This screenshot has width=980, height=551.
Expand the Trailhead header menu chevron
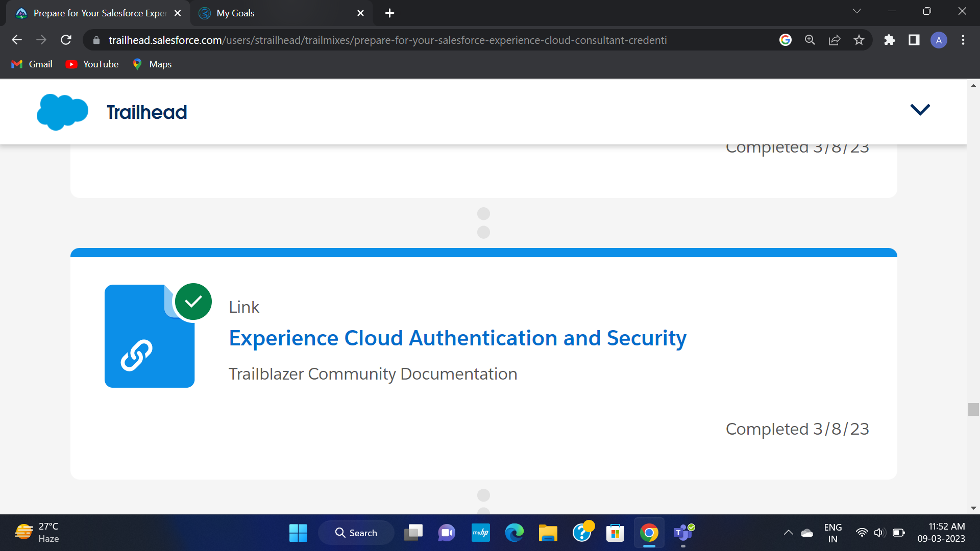[920, 110]
